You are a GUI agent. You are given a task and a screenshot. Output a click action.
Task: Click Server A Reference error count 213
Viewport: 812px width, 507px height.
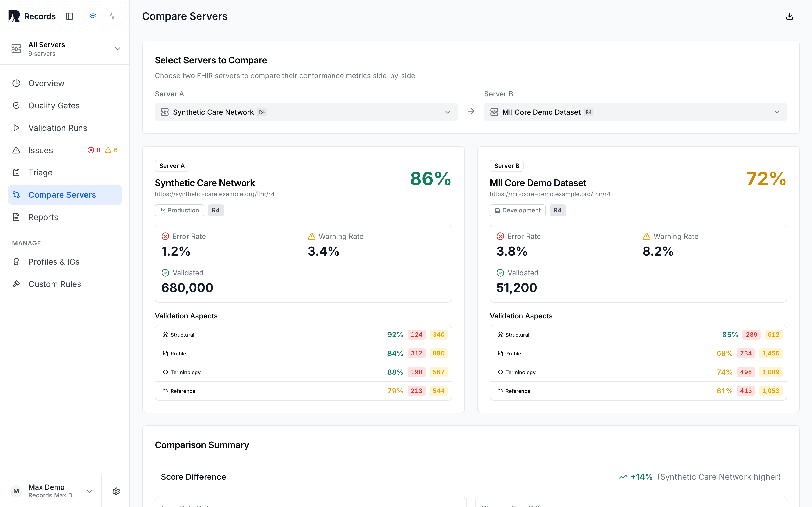[416, 391]
